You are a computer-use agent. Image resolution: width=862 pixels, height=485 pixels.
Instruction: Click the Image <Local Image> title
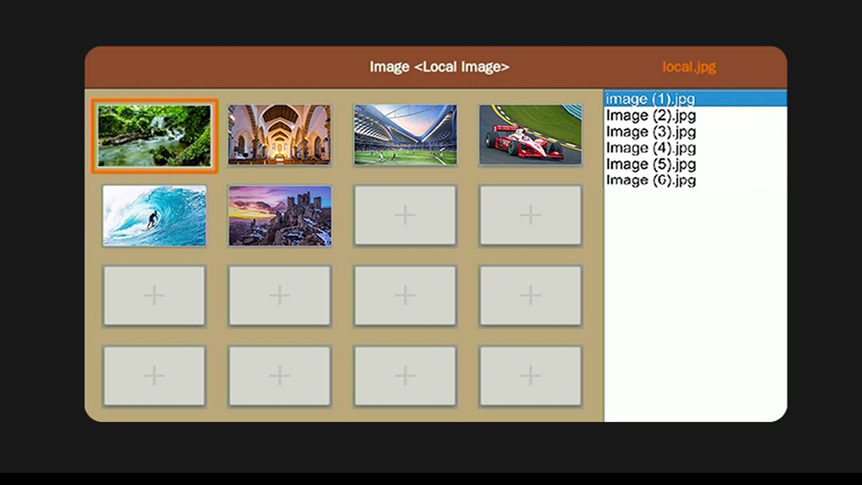point(439,67)
